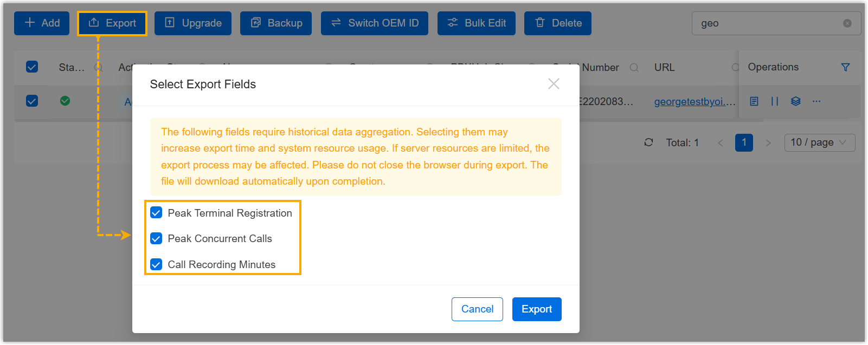Open the row details document icon
868x345 pixels.
[x=754, y=101]
